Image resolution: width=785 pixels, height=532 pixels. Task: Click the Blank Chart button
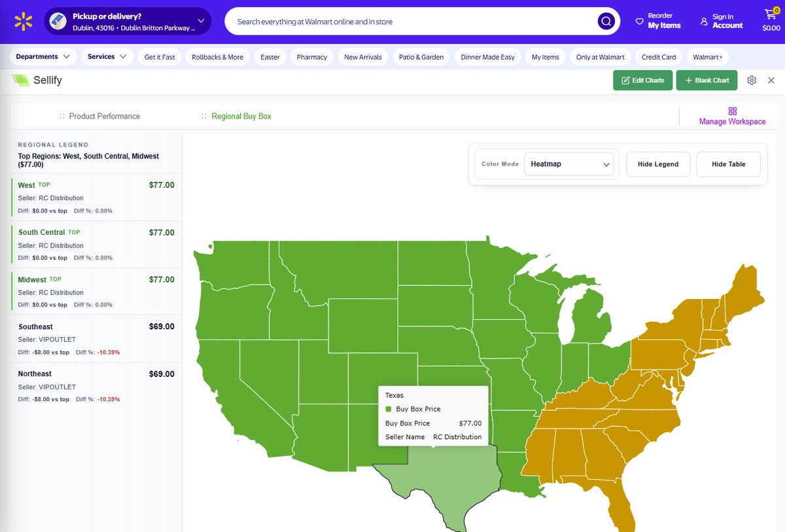point(706,80)
